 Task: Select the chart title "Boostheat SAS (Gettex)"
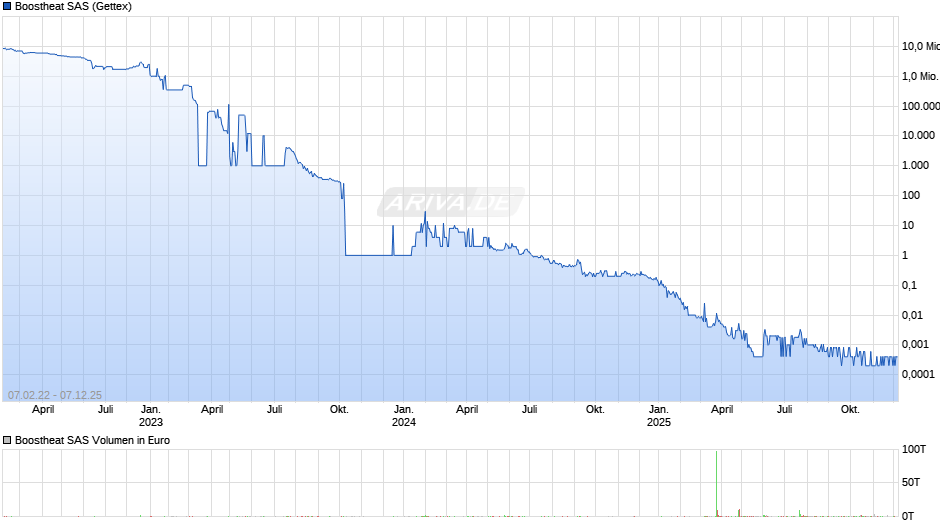pos(73,7)
